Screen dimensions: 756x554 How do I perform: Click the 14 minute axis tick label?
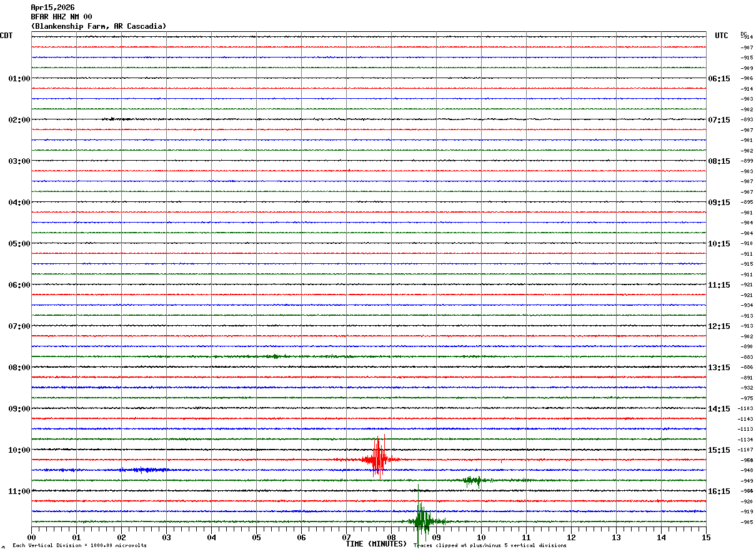(662, 537)
